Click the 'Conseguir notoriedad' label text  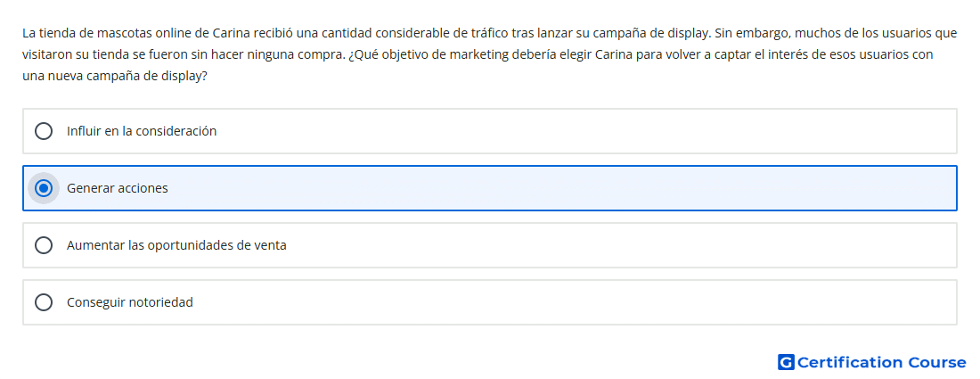click(x=130, y=302)
